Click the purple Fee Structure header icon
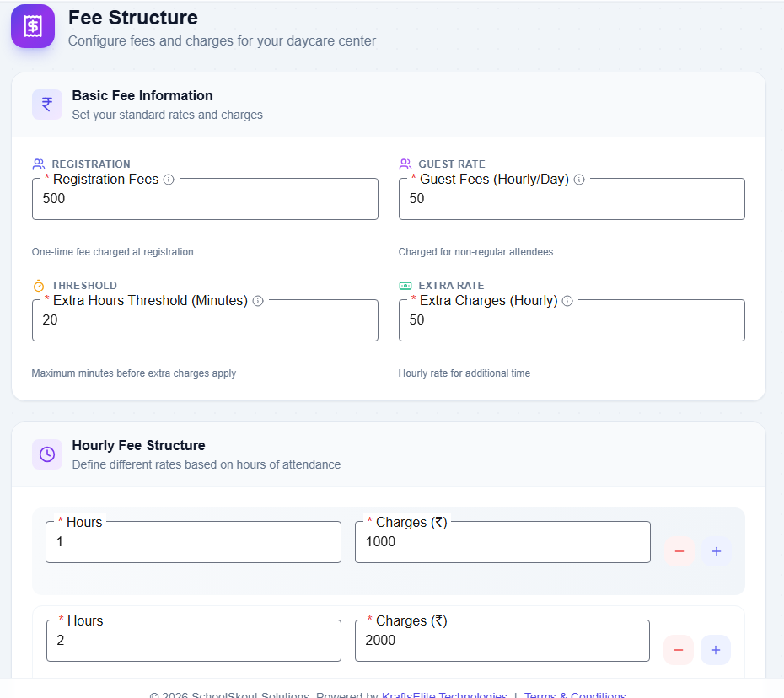 32,26
